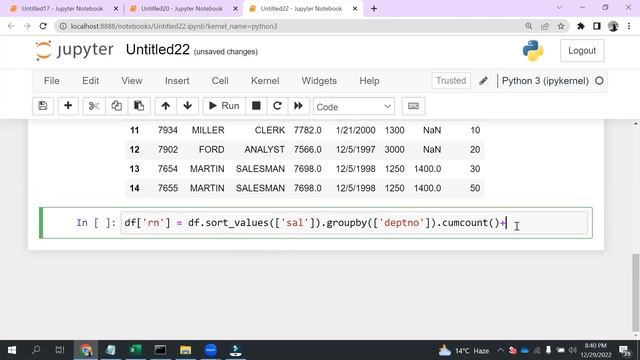This screenshot has width=640, height=360.
Task: Cut selected cells with scissors icon
Action: 94,106
